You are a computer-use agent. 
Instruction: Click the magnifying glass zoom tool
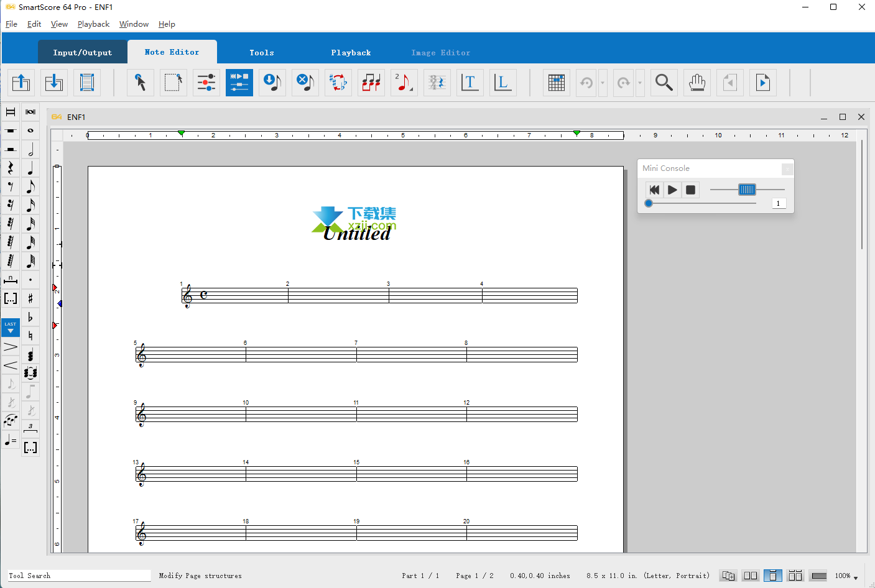click(x=664, y=83)
